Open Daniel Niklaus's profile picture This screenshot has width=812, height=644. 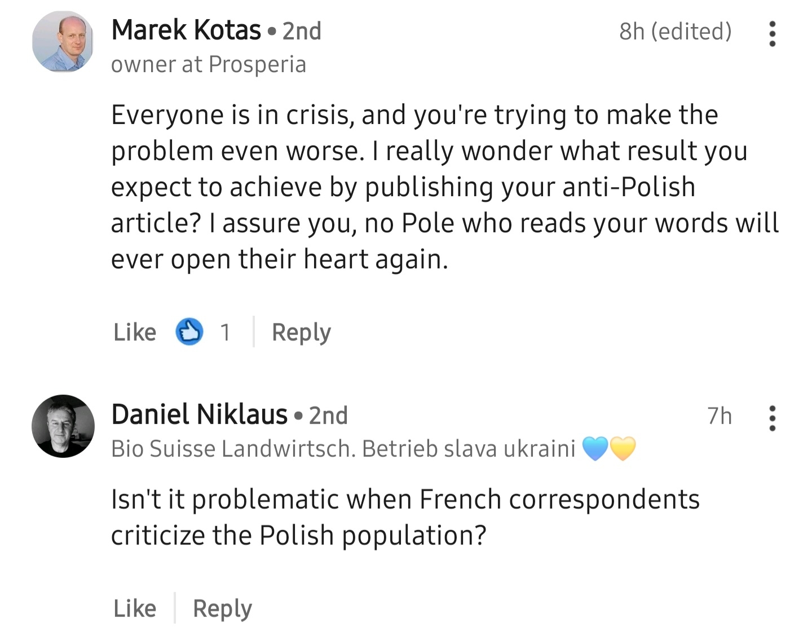tap(63, 426)
